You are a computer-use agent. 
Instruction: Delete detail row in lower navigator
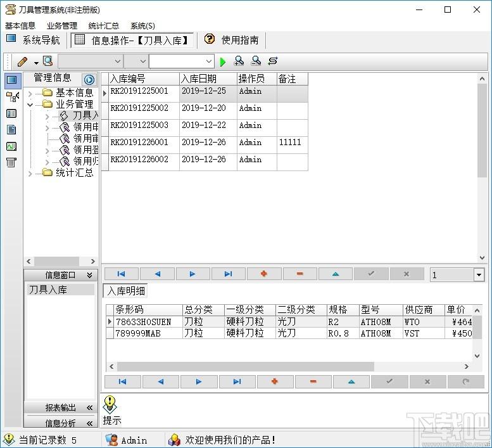[313, 381]
